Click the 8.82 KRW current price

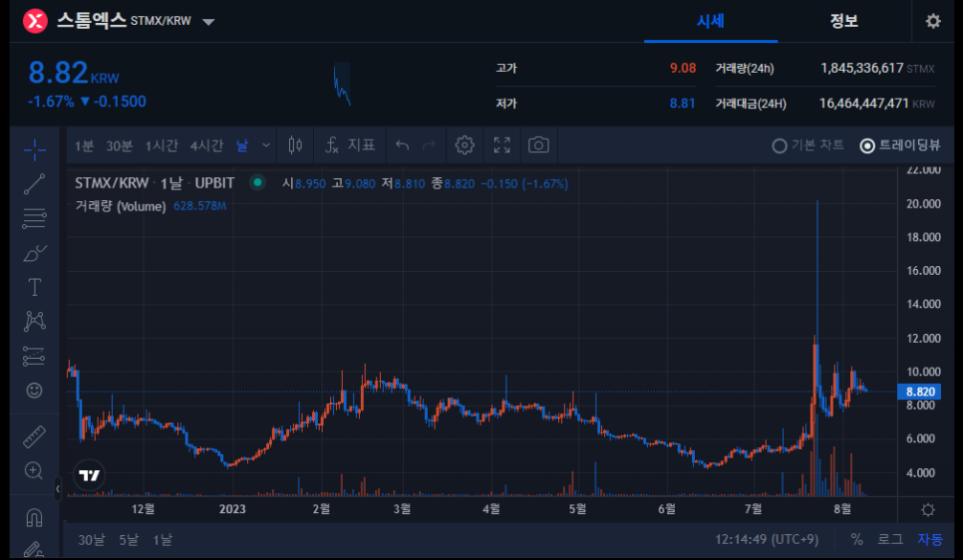pos(74,73)
